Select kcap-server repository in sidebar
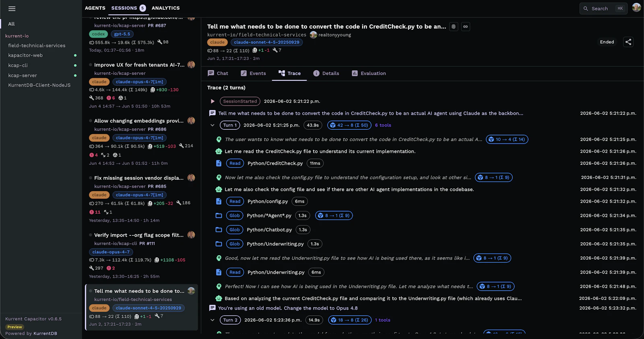 (x=23, y=75)
